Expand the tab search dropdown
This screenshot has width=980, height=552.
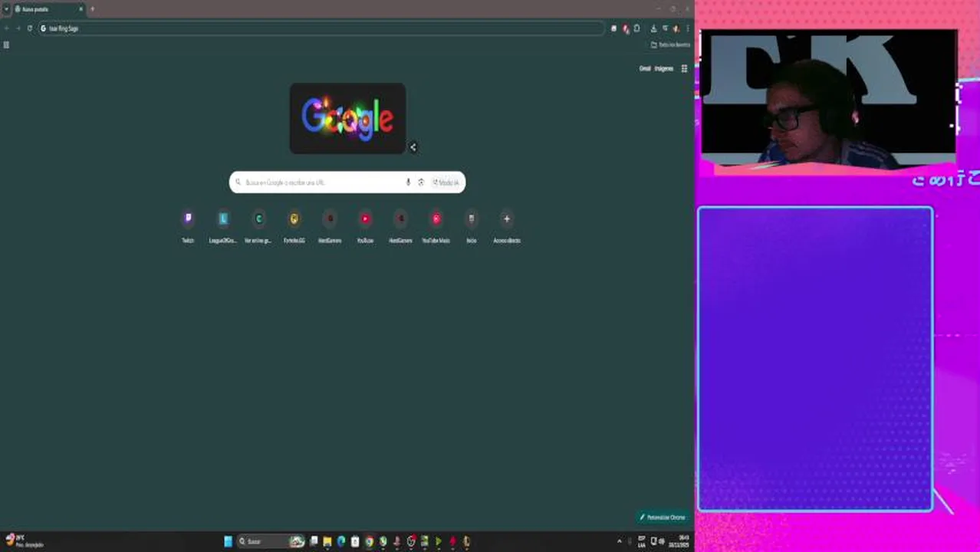click(6, 9)
